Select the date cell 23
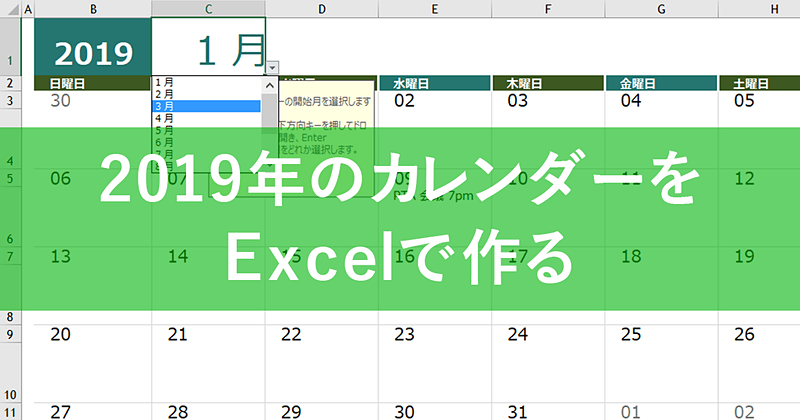This screenshot has height=420, width=800. [x=435, y=334]
